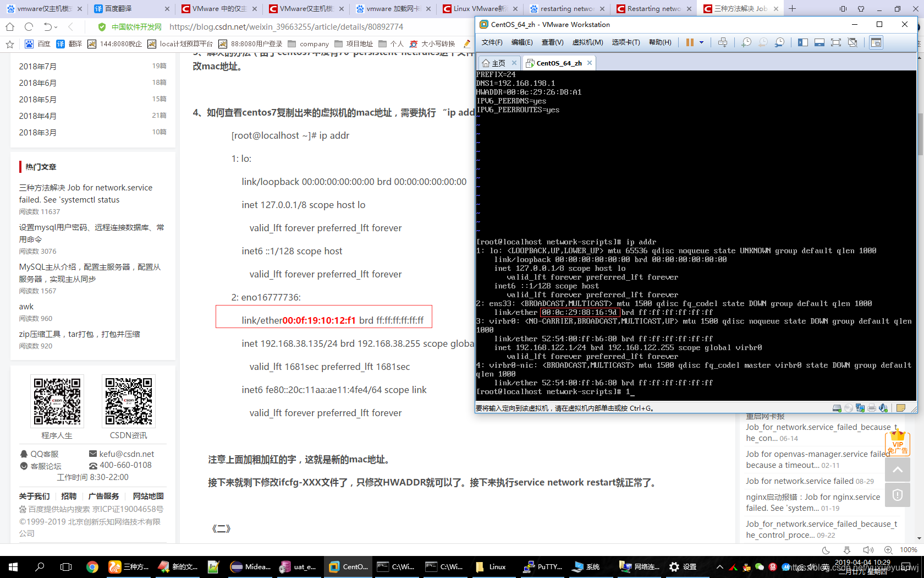Image resolution: width=924 pixels, height=578 pixels.
Task: Click the CSDN资讯 QR code image
Action: pos(129,401)
